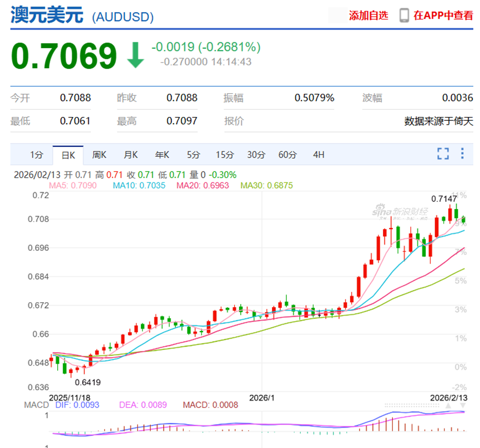Viewport: 480px width, 448px height.
Task: Open the 月K monthly chart tab
Action: pos(131,155)
